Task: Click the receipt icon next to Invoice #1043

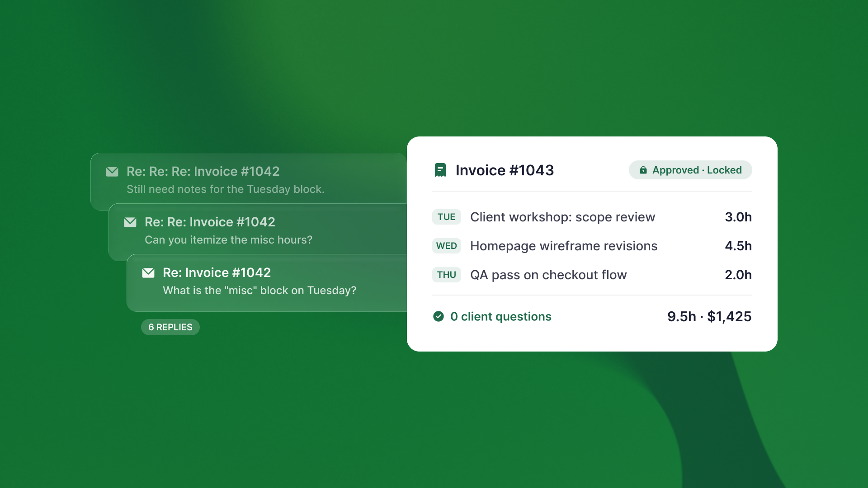Action: tap(440, 170)
